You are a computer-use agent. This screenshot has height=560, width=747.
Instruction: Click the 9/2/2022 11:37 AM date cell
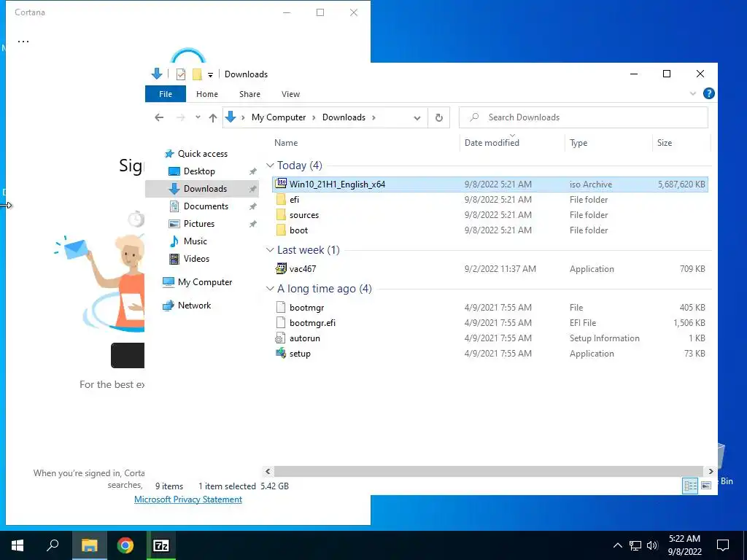[500, 269]
